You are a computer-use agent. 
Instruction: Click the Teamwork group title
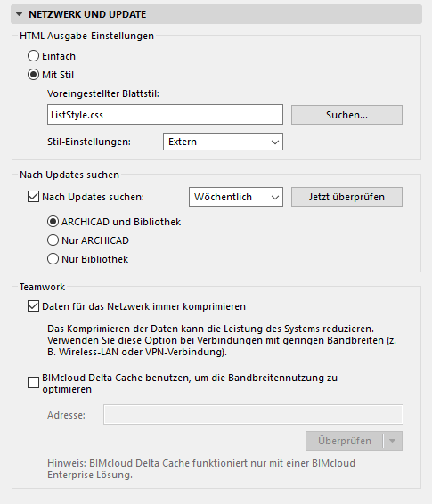[42, 287]
